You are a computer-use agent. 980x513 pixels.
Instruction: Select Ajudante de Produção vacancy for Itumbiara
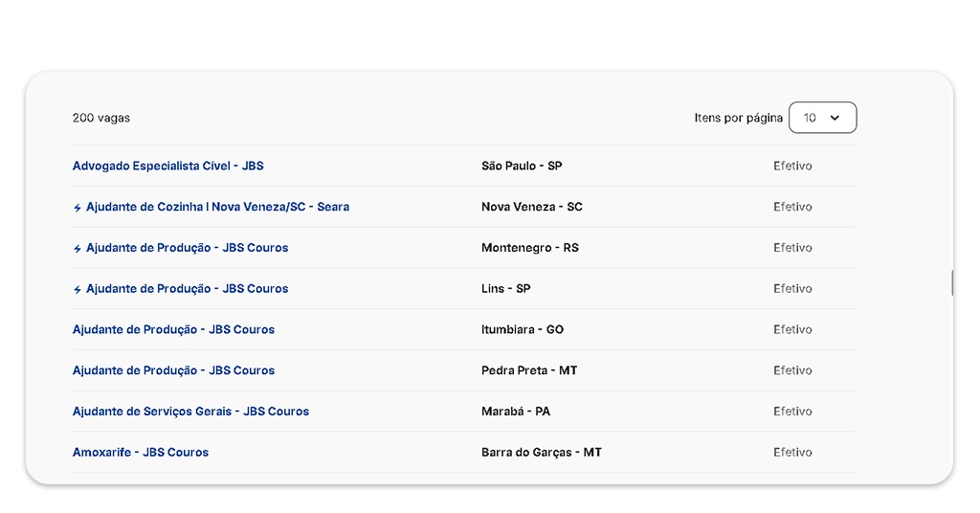173,330
